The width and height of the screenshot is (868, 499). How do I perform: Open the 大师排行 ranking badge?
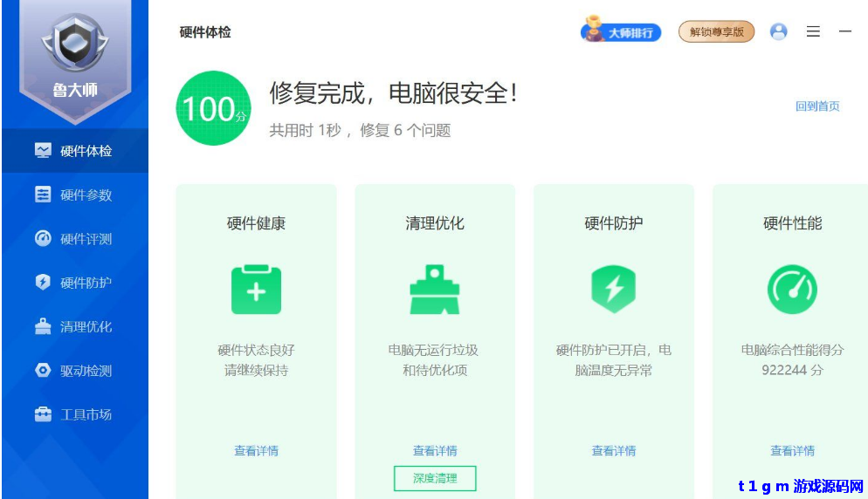point(621,32)
